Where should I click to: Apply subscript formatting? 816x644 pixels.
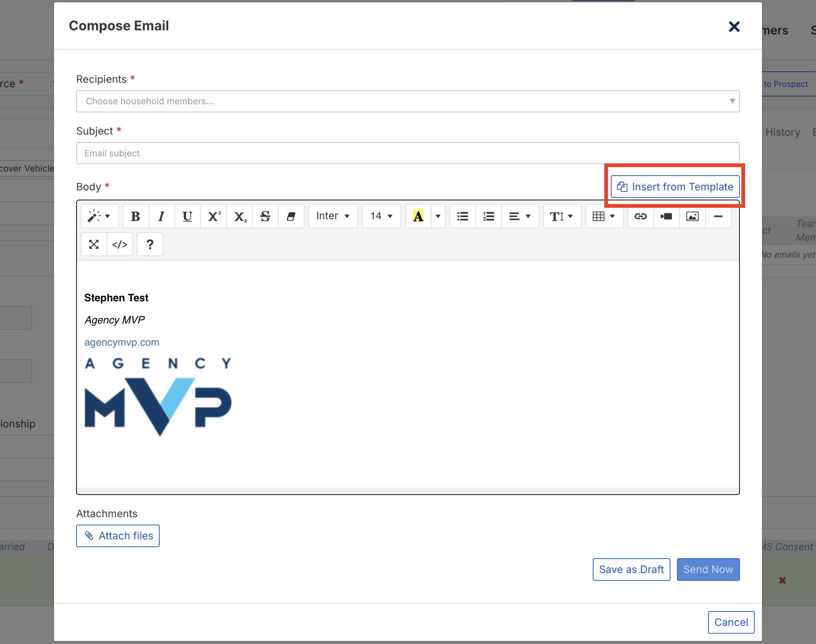[x=240, y=216]
